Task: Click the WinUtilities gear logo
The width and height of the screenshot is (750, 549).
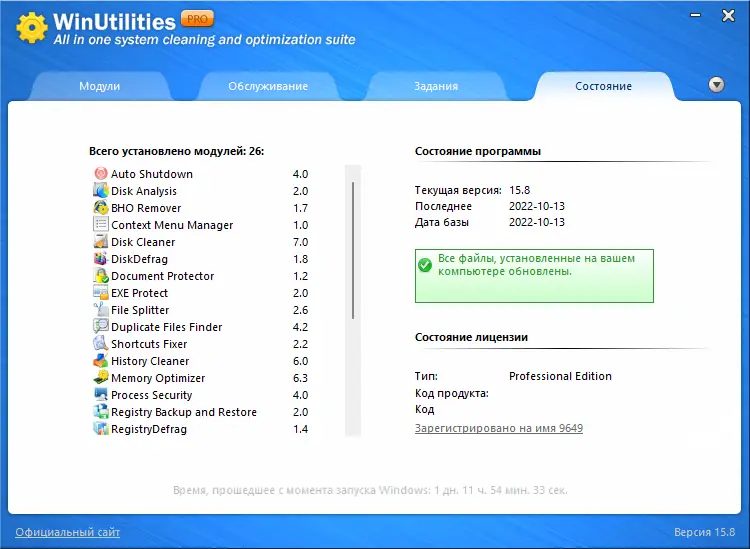Action: coord(32,27)
